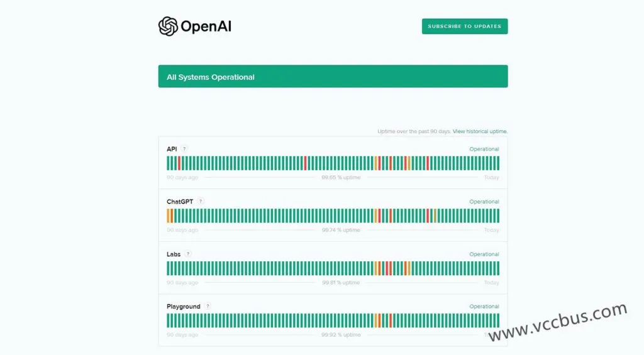Screen dimensions: 644x355
Task: Select the ChatGPT component name
Action: click(x=180, y=202)
